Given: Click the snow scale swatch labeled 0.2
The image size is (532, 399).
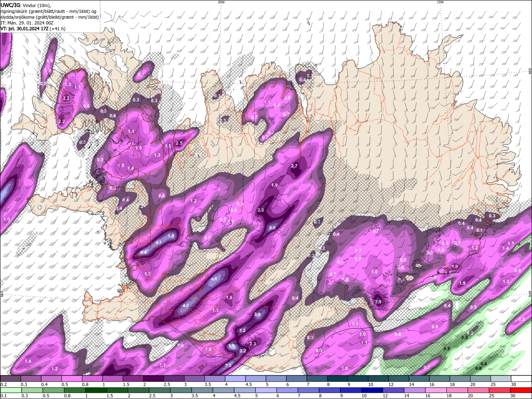Looking at the screenshot, I should point(10,379).
